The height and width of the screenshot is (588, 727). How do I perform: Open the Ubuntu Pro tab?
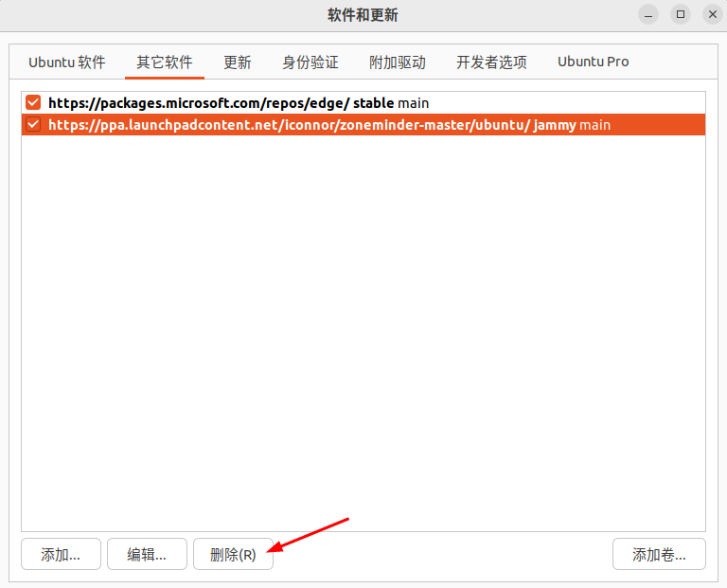[593, 62]
